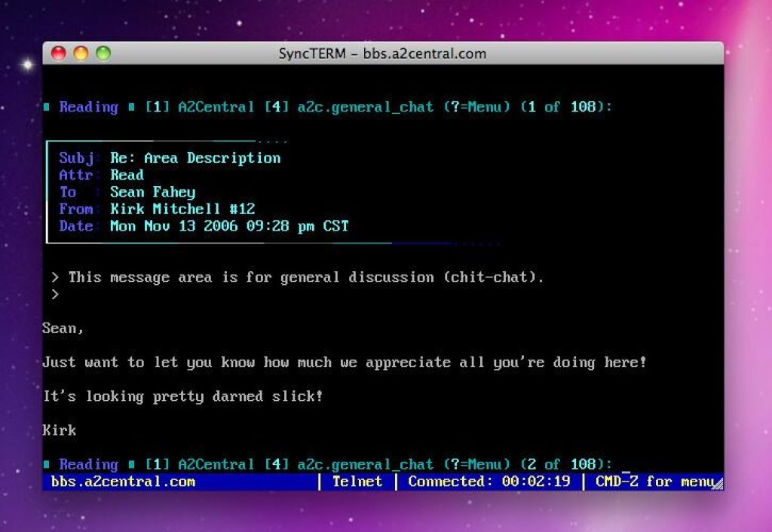
Task: Click the "[1] A2Central" conference label
Action: coord(201,106)
